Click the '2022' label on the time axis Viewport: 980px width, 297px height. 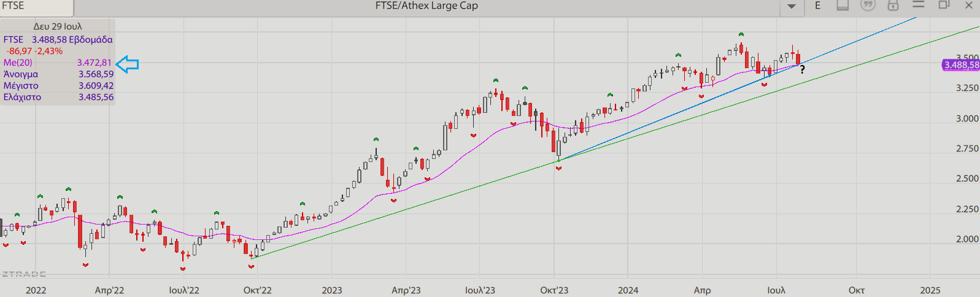click(x=36, y=290)
